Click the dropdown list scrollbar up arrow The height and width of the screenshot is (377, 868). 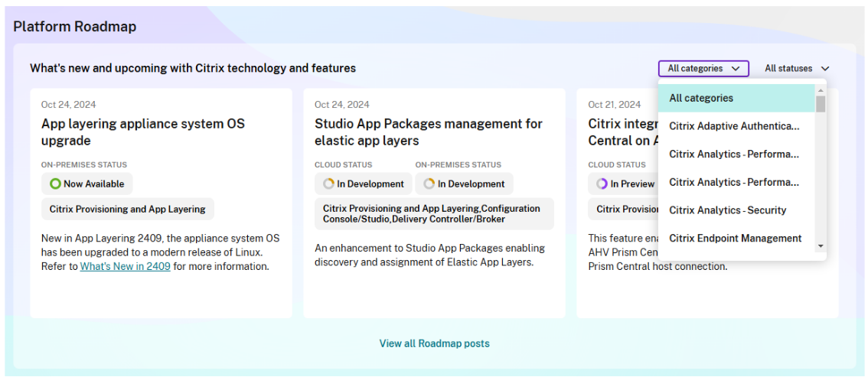coord(821,89)
